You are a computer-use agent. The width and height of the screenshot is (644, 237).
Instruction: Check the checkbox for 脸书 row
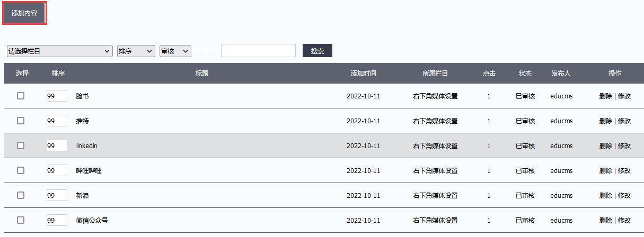point(21,96)
